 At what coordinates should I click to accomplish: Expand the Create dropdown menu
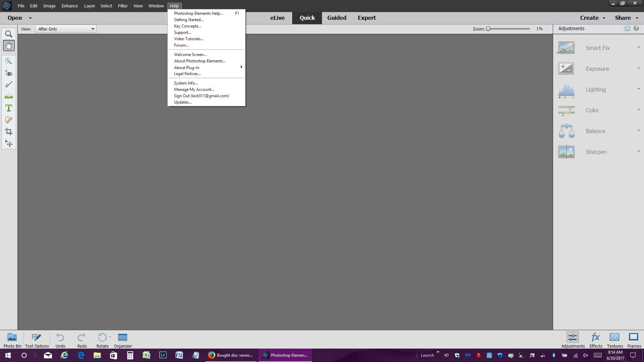tap(592, 18)
